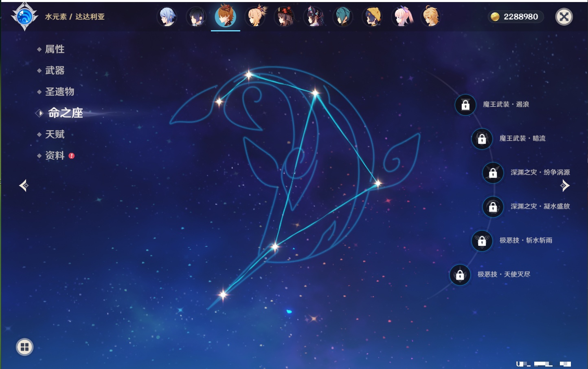Image resolution: width=588 pixels, height=369 pixels.
Task: Click the lock icon for 极恶技·天使灭尽
Action: [460, 274]
